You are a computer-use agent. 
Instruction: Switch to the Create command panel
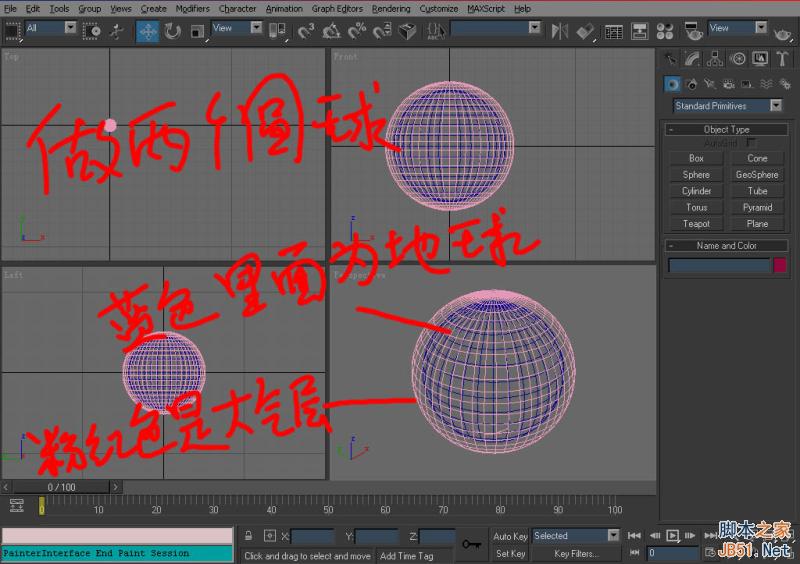click(670, 59)
